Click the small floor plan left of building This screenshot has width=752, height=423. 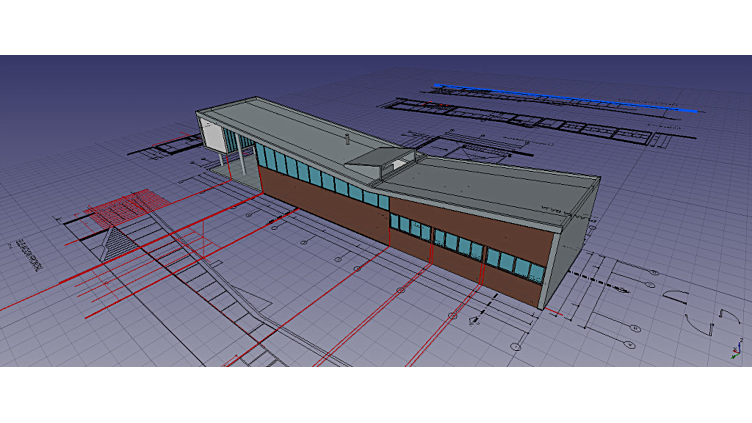[x=167, y=149]
